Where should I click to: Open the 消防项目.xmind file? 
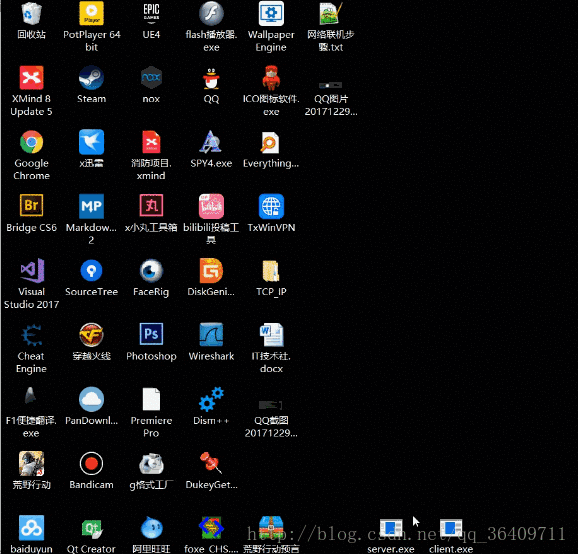click(x=151, y=142)
